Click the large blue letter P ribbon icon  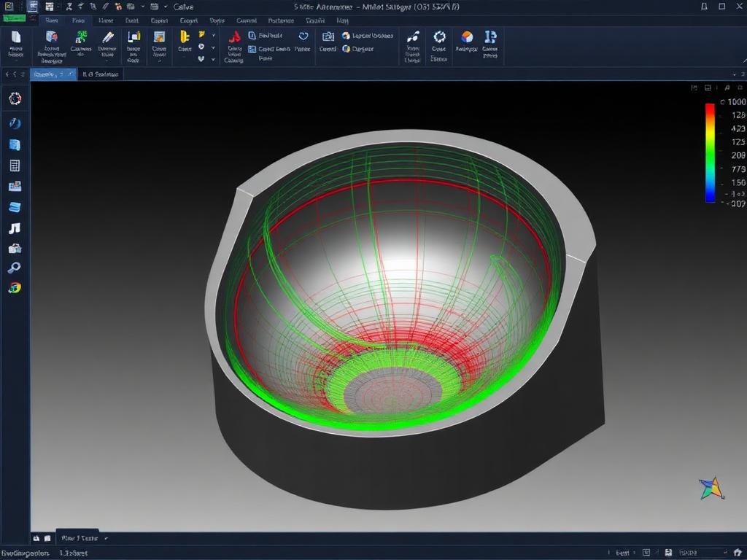490,36
